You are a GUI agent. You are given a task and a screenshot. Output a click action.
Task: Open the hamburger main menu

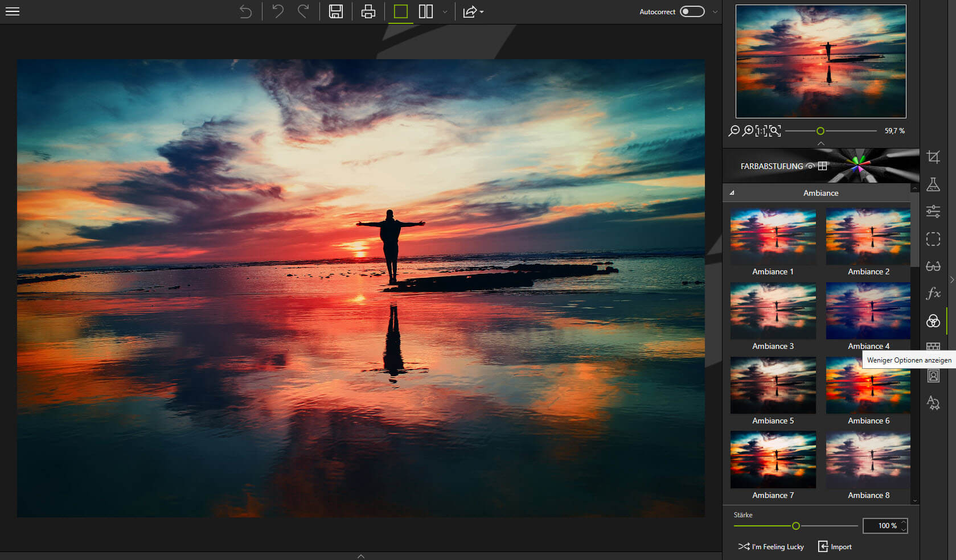(13, 11)
